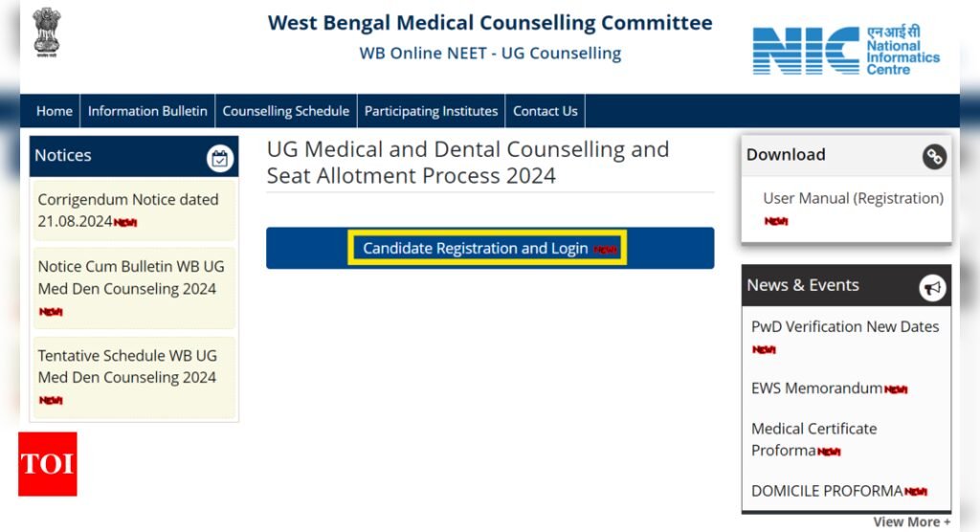Open PwD Verification New Dates news

tap(845, 327)
